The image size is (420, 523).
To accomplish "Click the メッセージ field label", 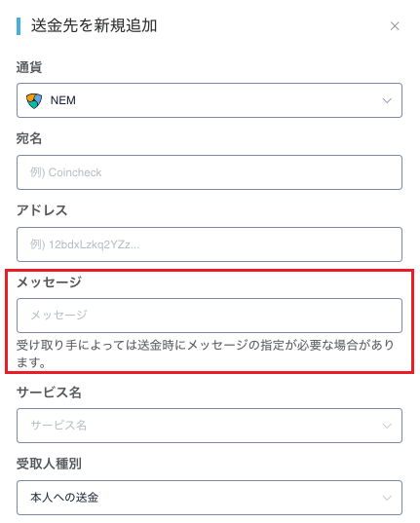I will 49,282.
